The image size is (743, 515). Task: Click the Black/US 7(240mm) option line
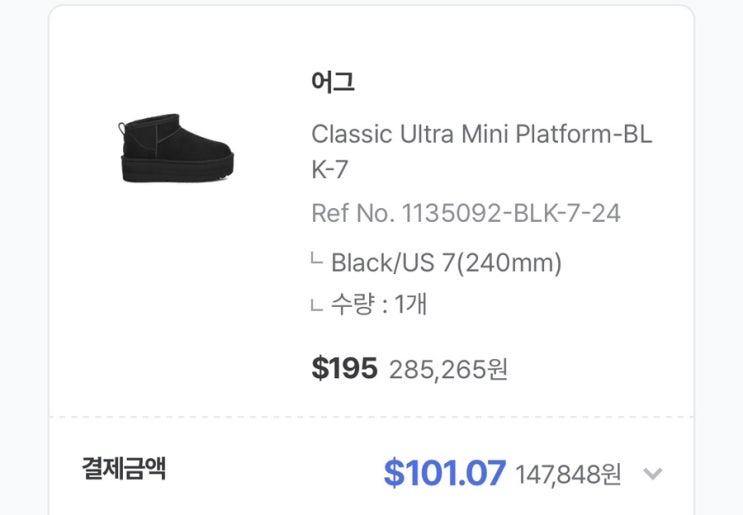pos(446,263)
